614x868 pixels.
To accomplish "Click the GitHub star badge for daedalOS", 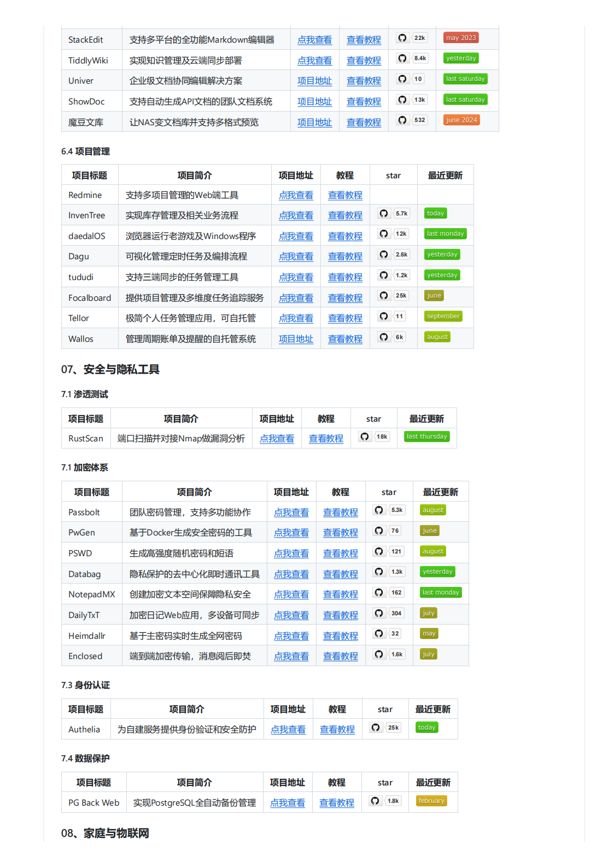I will (x=393, y=234).
